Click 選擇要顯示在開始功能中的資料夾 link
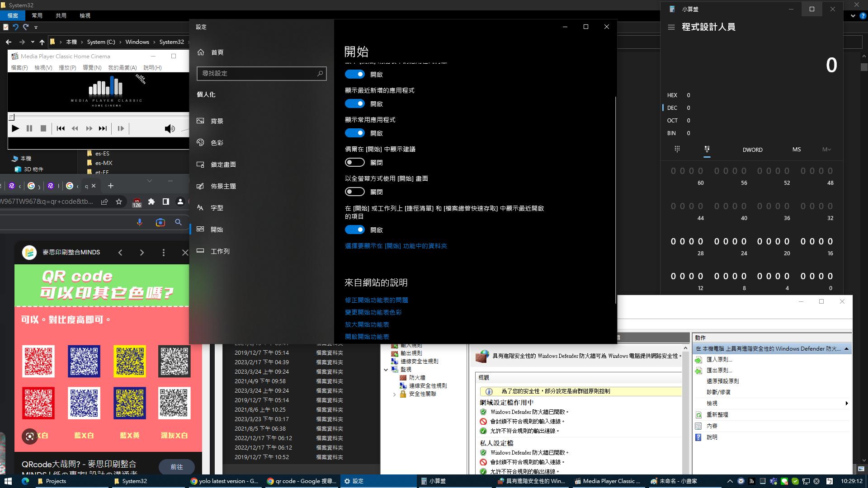The width and height of the screenshot is (868, 488). (396, 246)
